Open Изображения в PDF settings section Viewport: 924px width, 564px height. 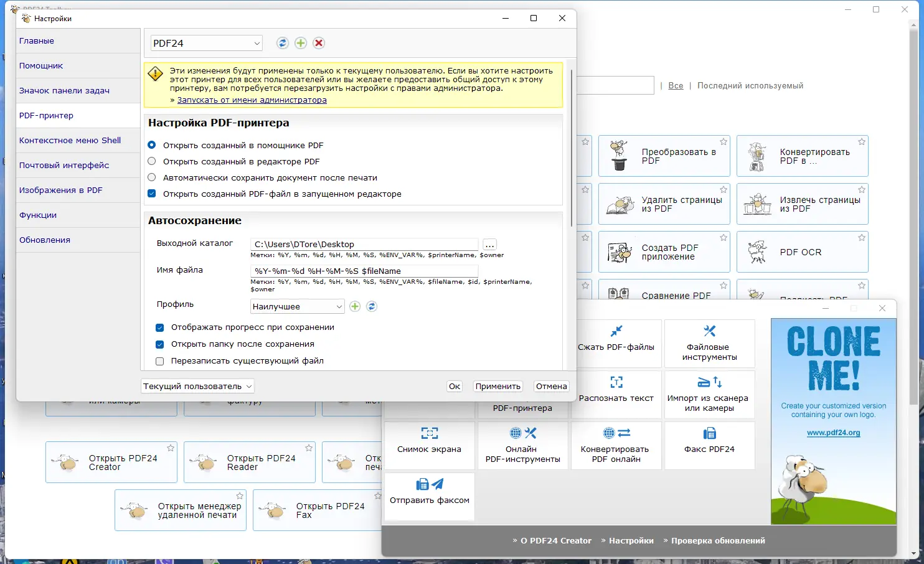tap(78, 190)
